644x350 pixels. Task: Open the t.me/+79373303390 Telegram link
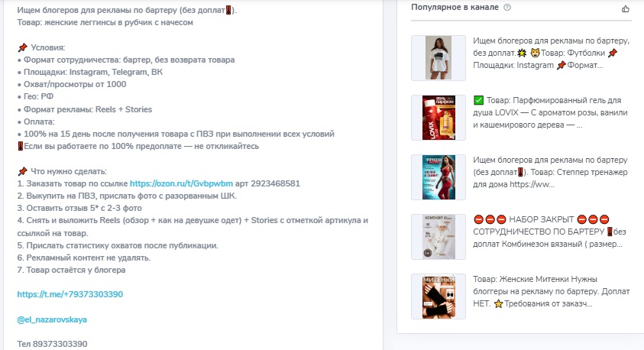[70, 294]
